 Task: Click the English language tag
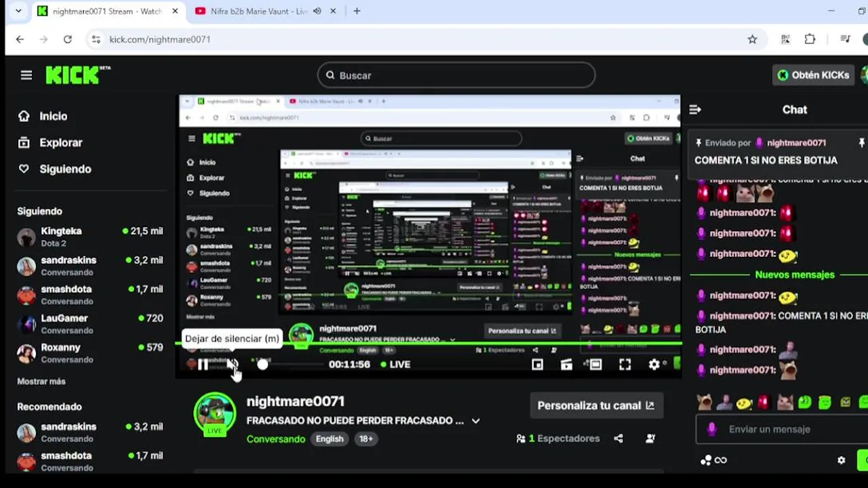point(330,439)
